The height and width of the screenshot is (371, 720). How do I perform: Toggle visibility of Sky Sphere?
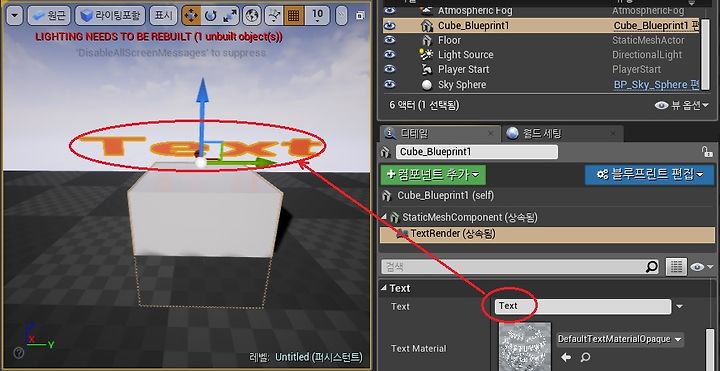tap(390, 84)
